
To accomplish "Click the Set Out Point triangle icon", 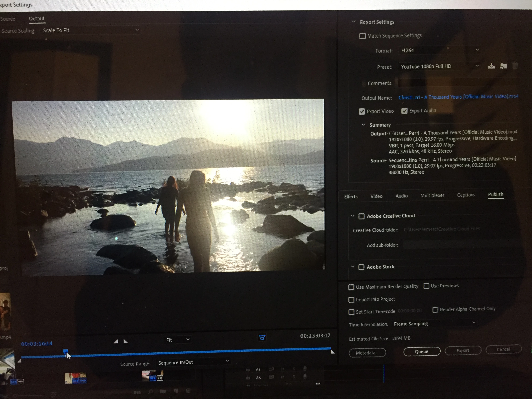I will pyautogui.click(x=126, y=341).
